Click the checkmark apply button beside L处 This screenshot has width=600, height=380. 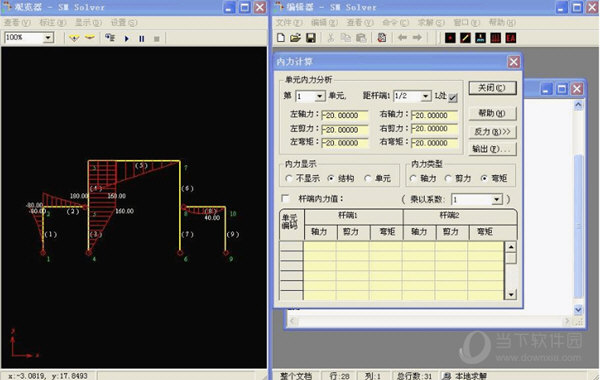pos(453,98)
